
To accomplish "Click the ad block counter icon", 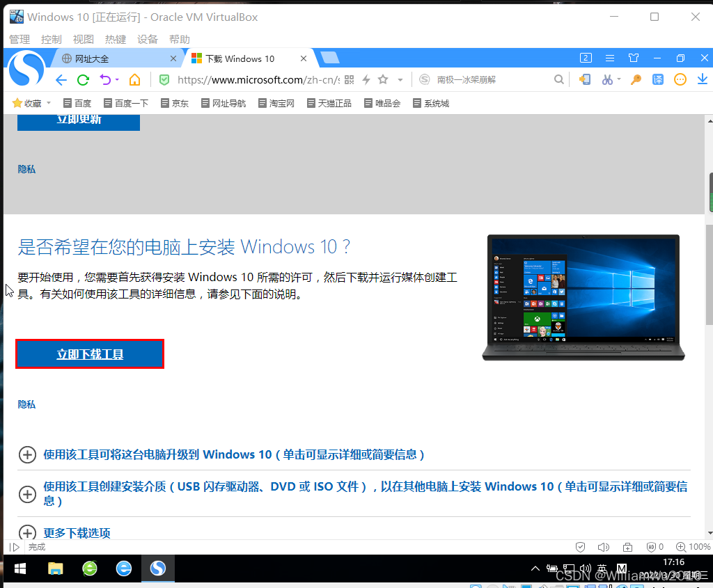I will point(655,547).
